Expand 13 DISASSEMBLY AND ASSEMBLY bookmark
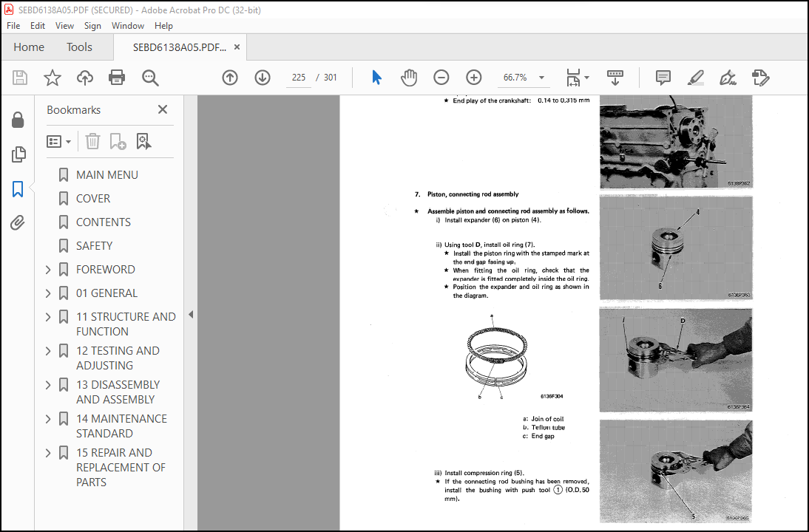 click(x=48, y=385)
